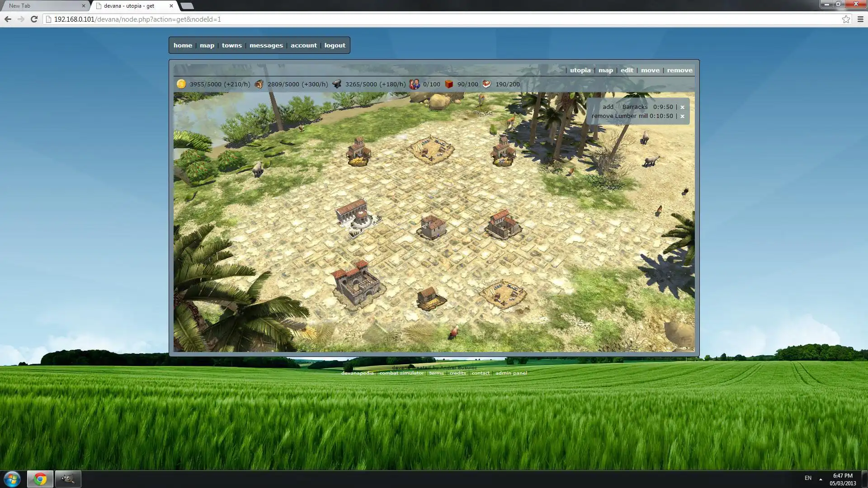Click the move node option link

pyautogui.click(x=650, y=70)
